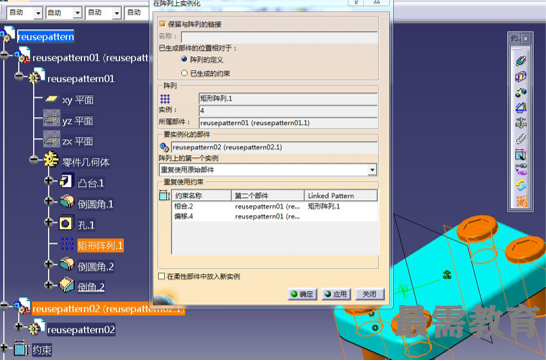
Task: Open the second 自动 dropdown in toolbar
Action: point(77,13)
